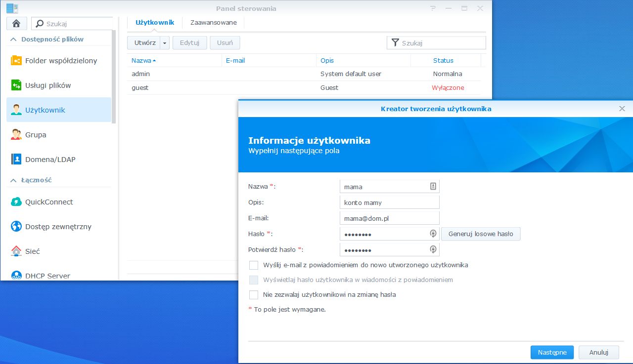Click the Grupa sidebar icon
The width and height of the screenshot is (633, 364).
pyautogui.click(x=16, y=135)
